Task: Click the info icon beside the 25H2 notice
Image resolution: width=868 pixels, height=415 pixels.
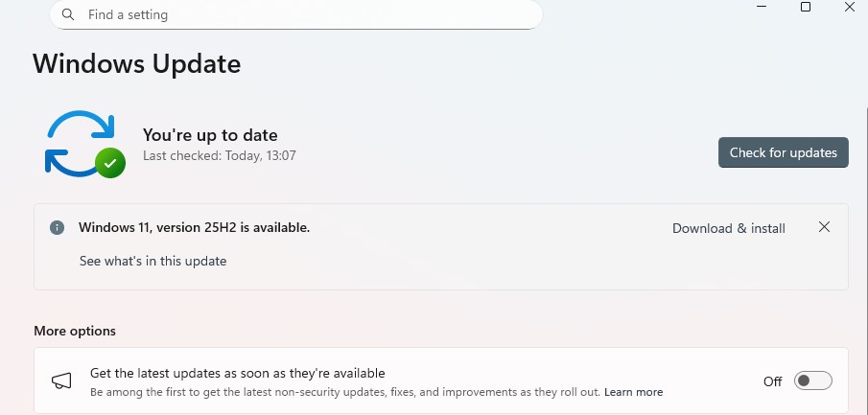Action: coord(58,228)
